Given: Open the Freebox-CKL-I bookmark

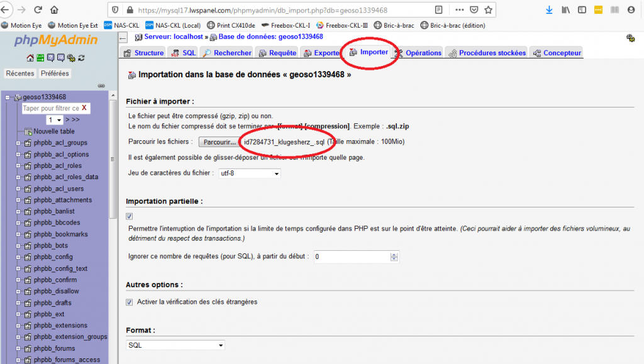Looking at the screenshot, I should pos(286,25).
